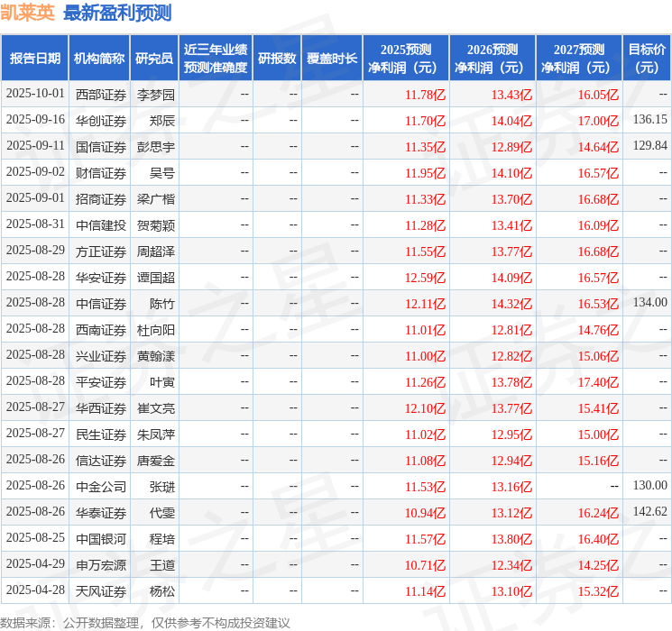Select the 2026预测净利润 column header
672x631 pixels.
click(x=492, y=59)
